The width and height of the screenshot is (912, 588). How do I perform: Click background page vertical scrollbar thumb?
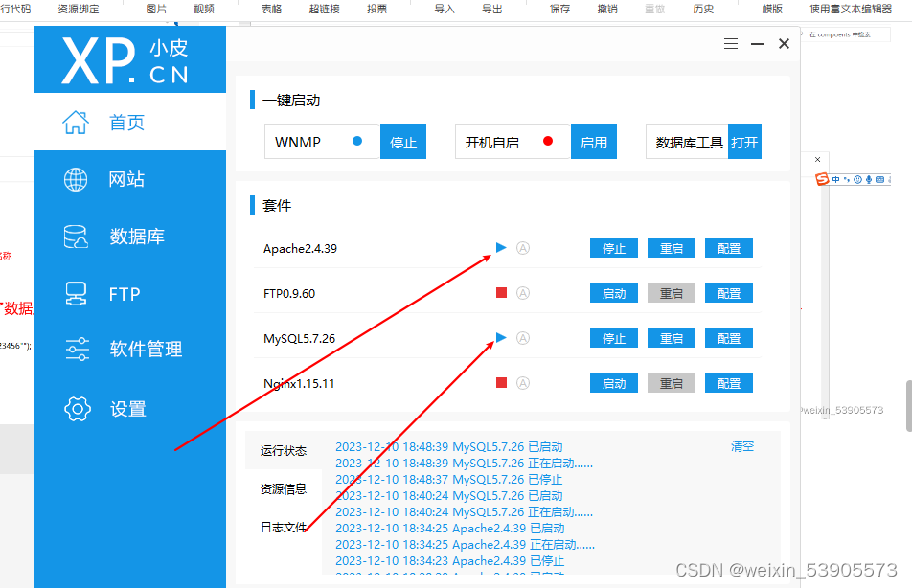pyautogui.click(x=908, y=406)
